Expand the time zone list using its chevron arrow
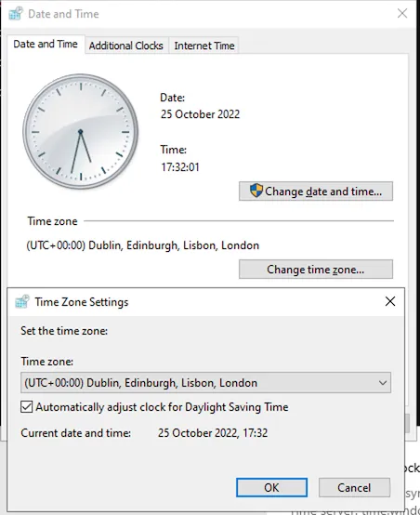This screenshot has width=420, height=515. click(x=382, y=383)
